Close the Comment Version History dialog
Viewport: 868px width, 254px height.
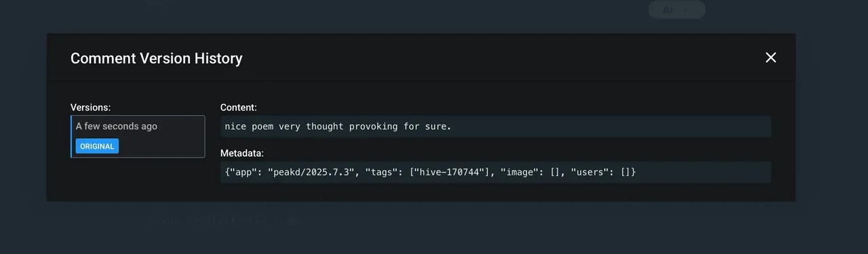[770, 58]
